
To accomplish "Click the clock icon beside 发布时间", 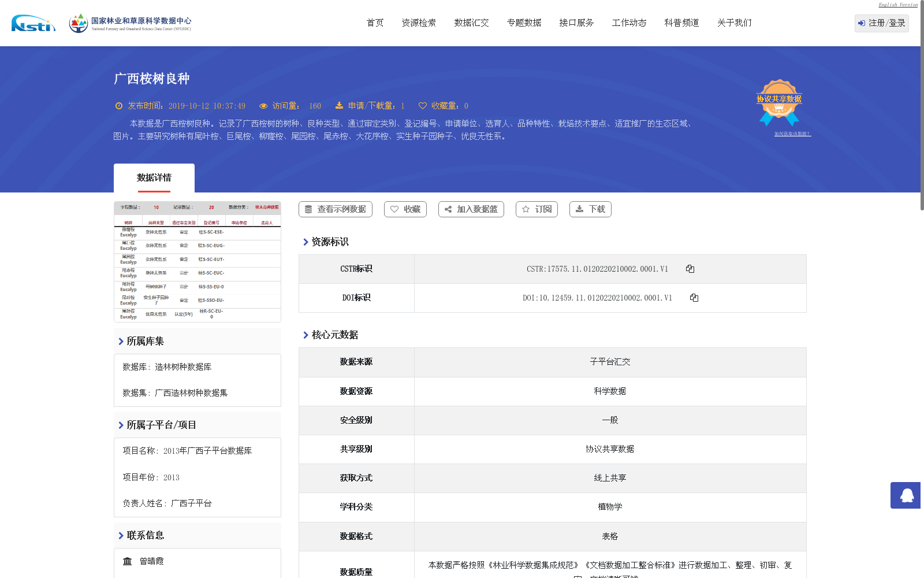I will 119,106.
